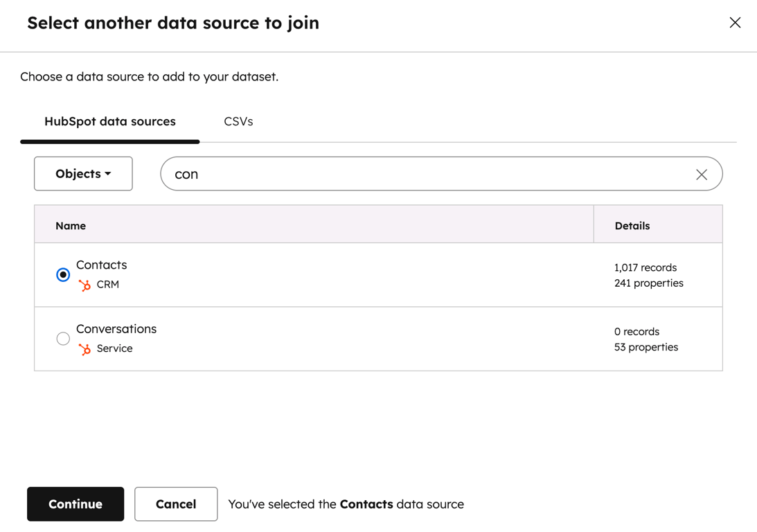The width and height of the screenshot is (757, 532).
Task: Select the Conversations radio button
Action: [63, 339]
